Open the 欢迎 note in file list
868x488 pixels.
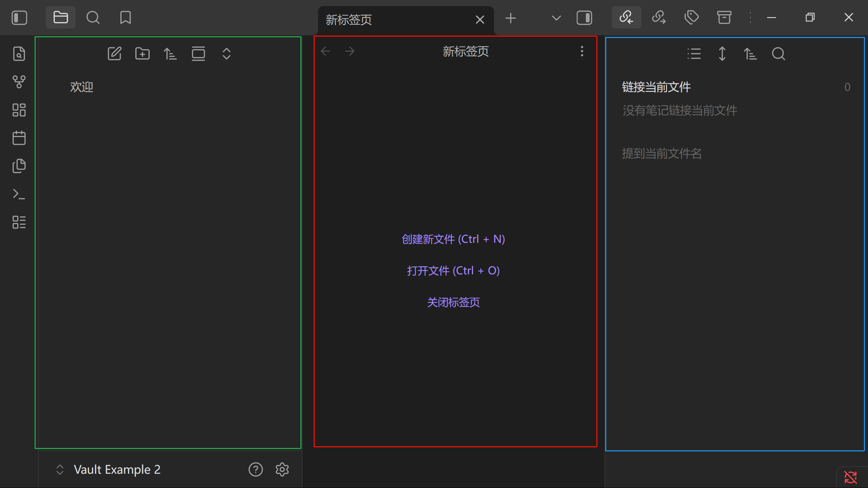point(82,87)
